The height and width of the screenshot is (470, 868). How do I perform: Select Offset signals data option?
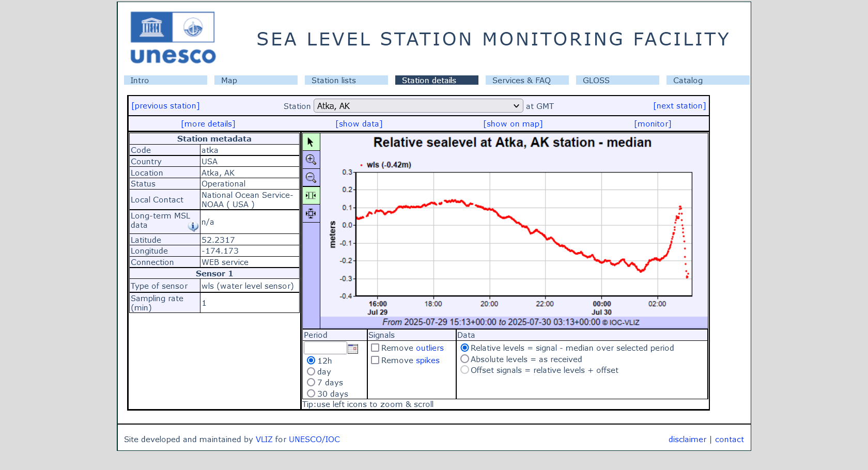click(464, 370)
